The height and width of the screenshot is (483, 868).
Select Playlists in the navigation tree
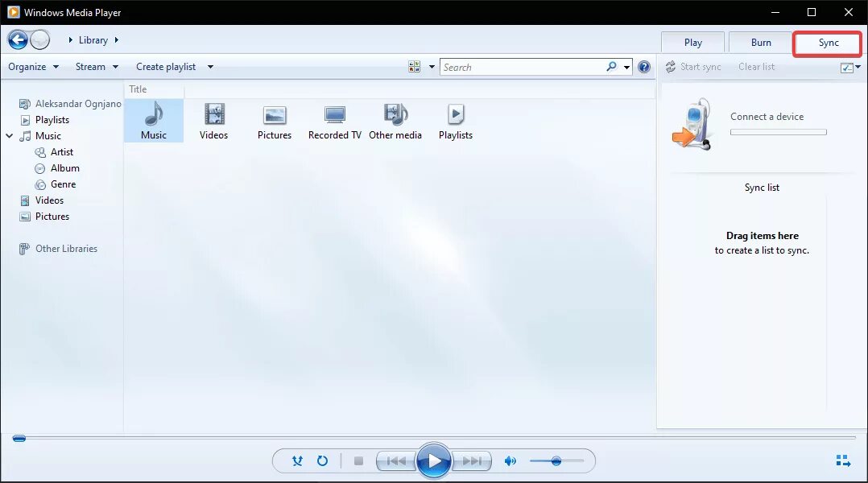point(45,119)
